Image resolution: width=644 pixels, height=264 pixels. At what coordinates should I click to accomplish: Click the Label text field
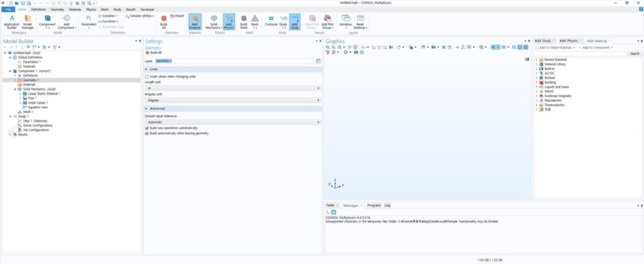tap(234, 61)
